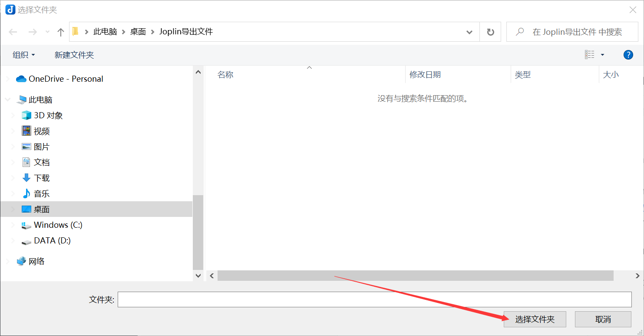644x336 pixels.
Task: Expand the address bar history dropdown
Action: [x=469, y=32]
